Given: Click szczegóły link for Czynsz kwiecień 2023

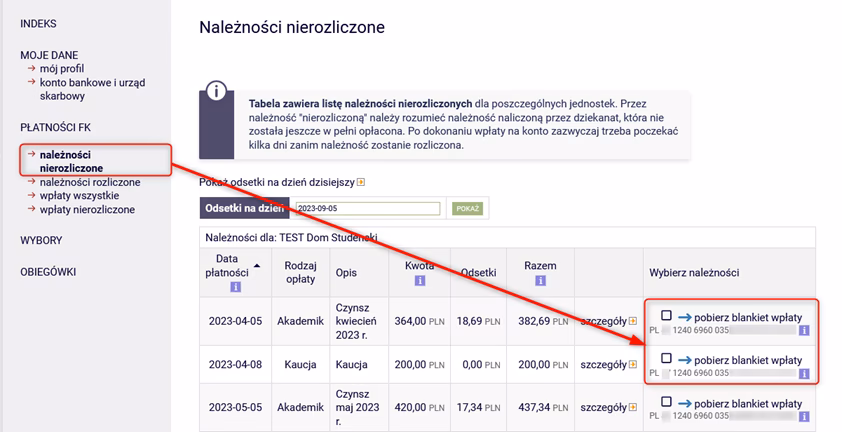Looking at the screenshot, I should click(604, 321).
